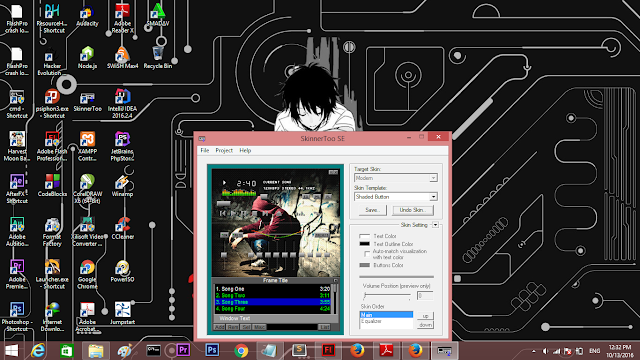Viewport: 640px width, 360px height.
Task: Launch Harvest Moon desktop icon
Action: 17,146
